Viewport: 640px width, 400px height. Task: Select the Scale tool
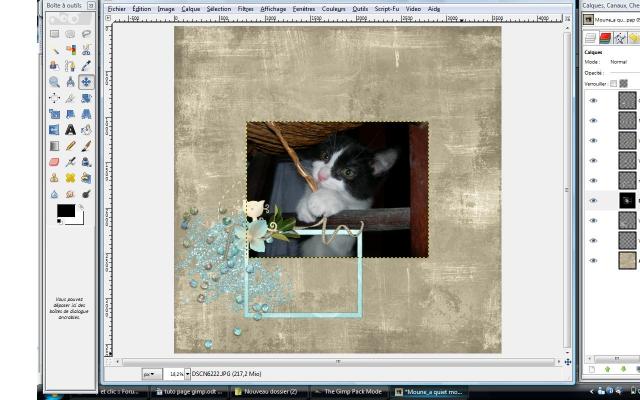click(x=54, y=114)
